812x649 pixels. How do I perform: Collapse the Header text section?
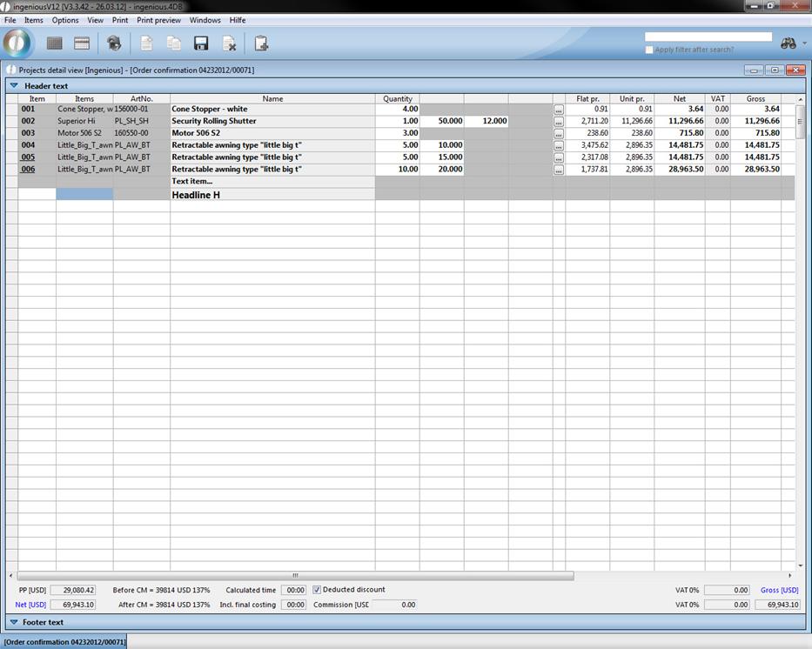[14, 86]
